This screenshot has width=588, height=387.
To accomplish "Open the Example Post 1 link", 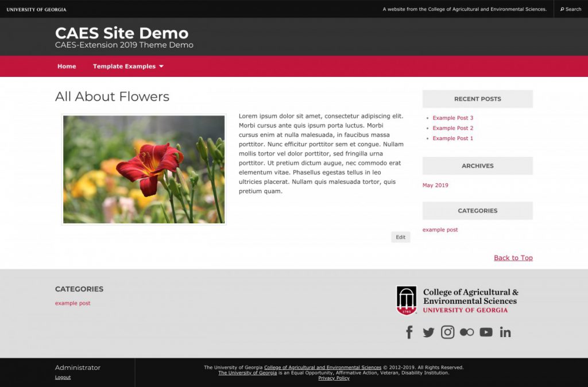I will click(x=452, y=138).
